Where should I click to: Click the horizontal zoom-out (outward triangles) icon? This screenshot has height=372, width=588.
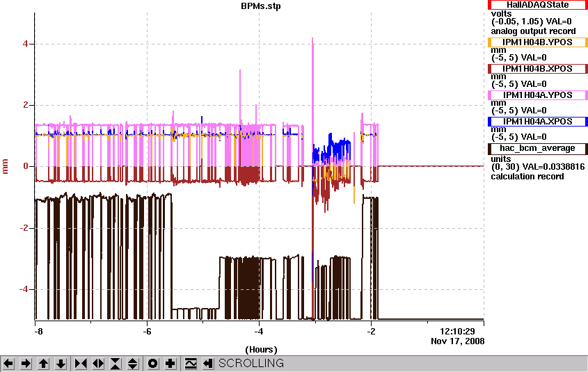coord(98,364)
